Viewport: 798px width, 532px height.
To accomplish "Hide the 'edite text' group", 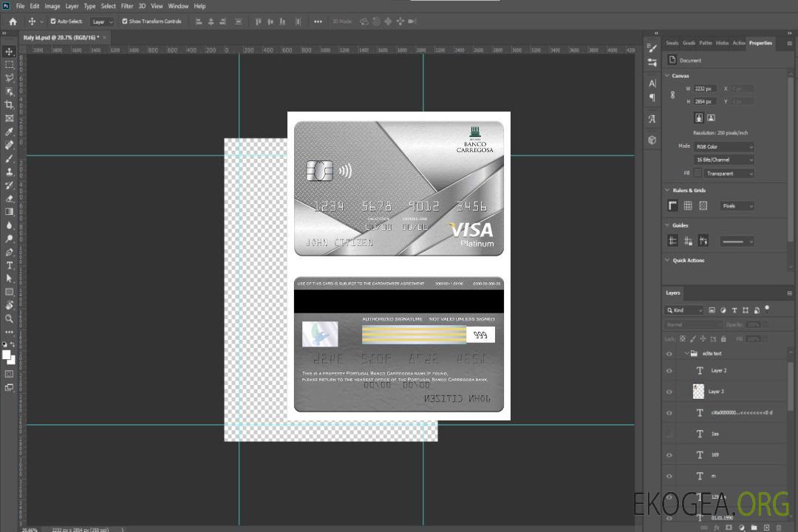I will [x=669, y=354].
